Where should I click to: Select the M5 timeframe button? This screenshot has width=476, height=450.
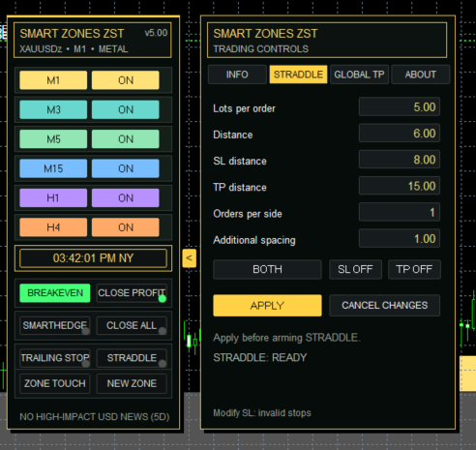53,139
